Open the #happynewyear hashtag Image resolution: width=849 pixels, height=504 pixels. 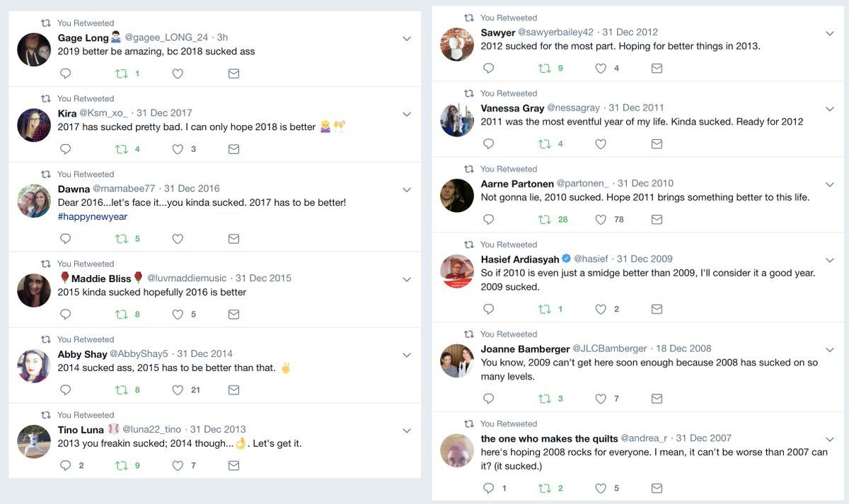point(93,216)
